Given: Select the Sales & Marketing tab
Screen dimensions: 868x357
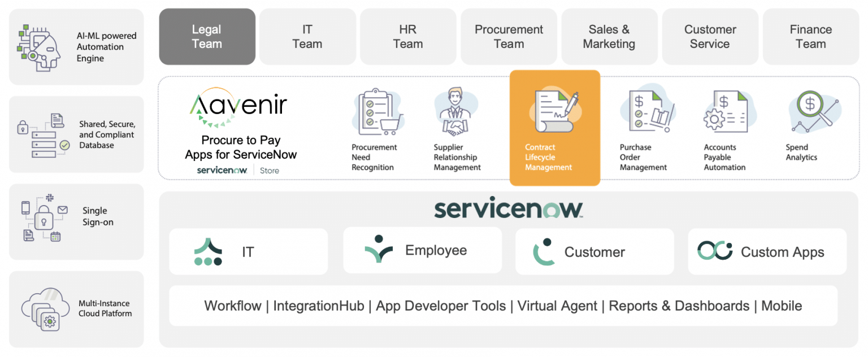Looking at the screenshot, I should click(609, 36).
